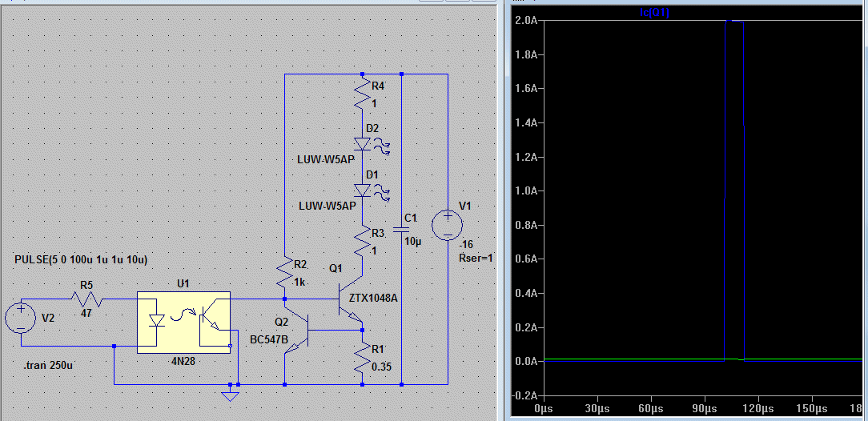Click the -16 voltage value of V1
Screen dimensions: 868x421
click(x=466, y=247)
